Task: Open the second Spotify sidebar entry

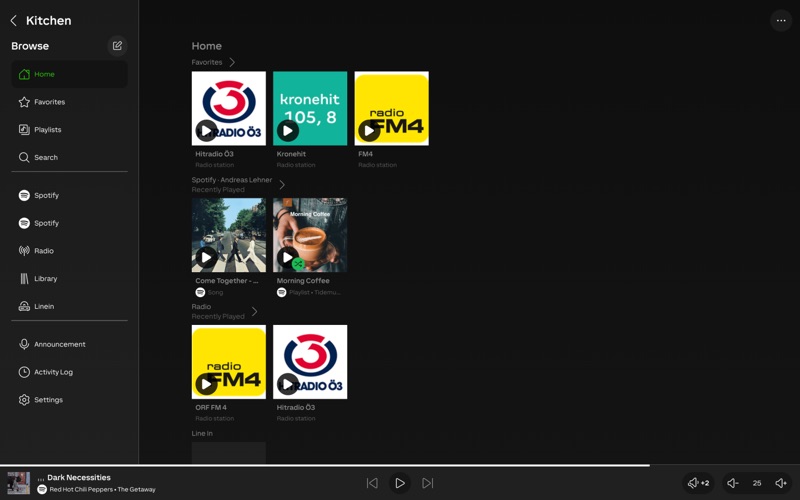Action: (x=69, y=223)
